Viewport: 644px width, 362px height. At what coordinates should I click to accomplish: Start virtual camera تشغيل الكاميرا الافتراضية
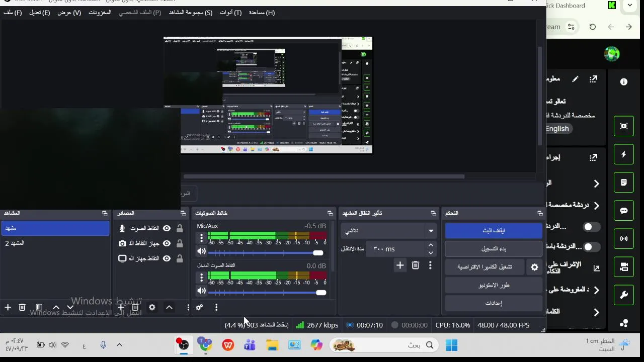485,267
